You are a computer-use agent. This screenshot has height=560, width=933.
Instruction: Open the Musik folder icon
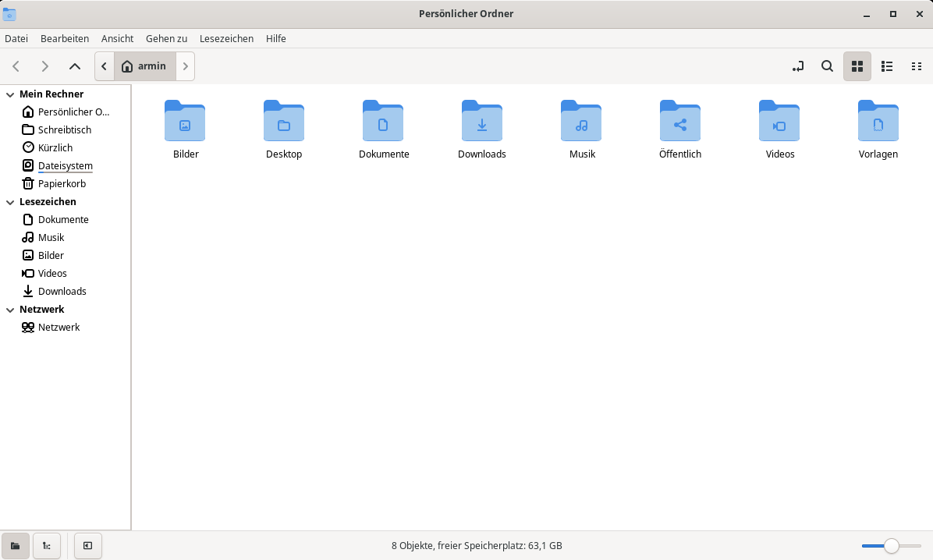[581, 121]
